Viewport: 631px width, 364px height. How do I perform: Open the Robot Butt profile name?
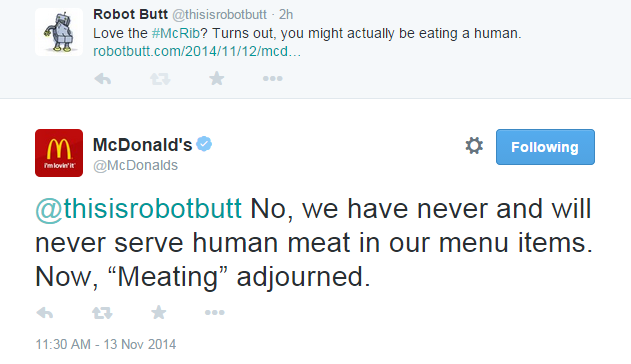click(130, 14)
